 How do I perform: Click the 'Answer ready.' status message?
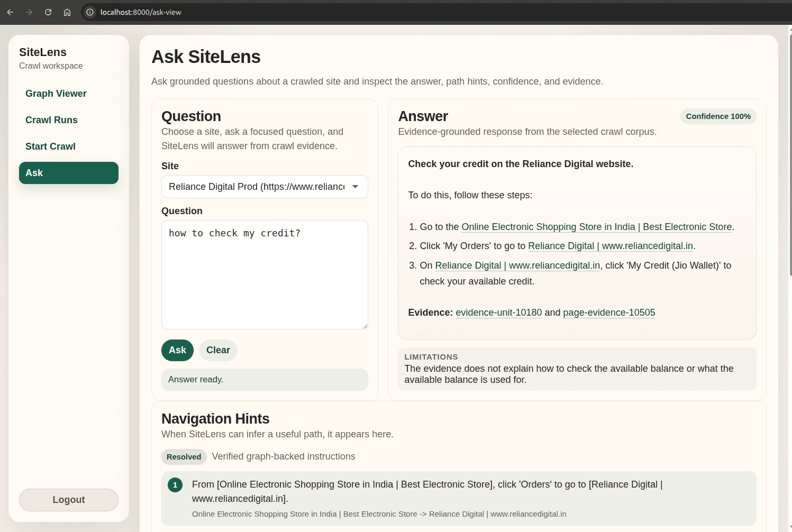[265, 380]
